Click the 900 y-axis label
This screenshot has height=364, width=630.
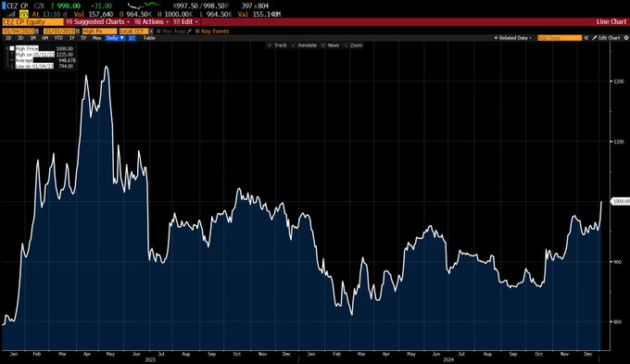pos(619,262)
